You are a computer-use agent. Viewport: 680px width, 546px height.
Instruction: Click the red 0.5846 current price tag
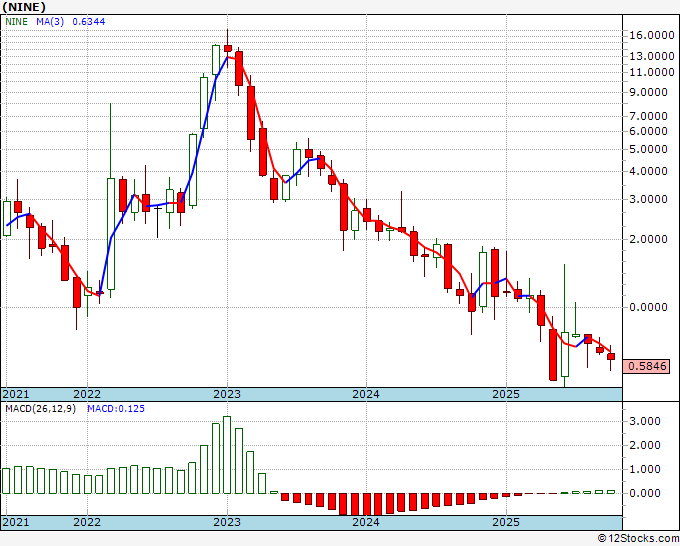(650, 367)
